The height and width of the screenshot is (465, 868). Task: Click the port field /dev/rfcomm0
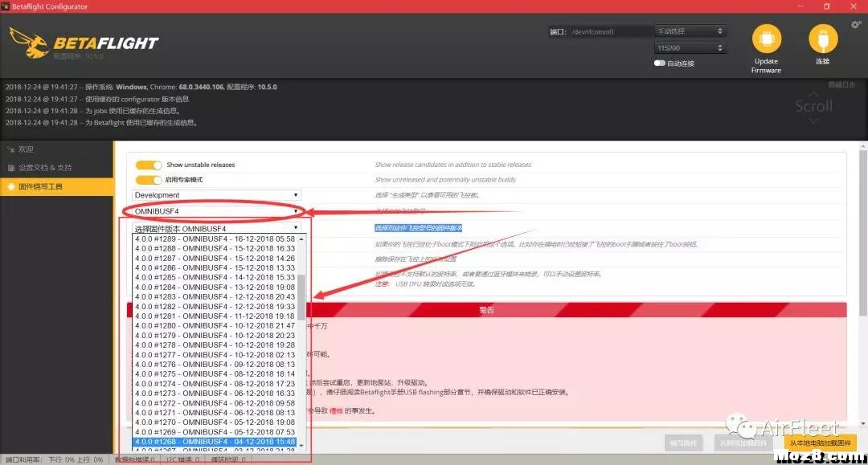tap(611, 31)
